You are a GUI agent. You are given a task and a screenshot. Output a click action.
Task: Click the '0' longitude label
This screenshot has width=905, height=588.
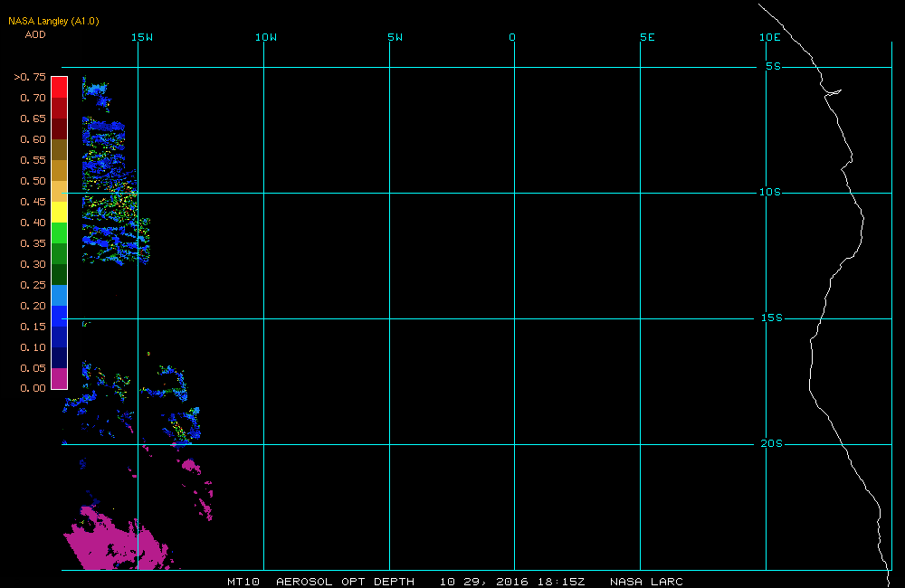pyautogui.click(x=512, y=37)
